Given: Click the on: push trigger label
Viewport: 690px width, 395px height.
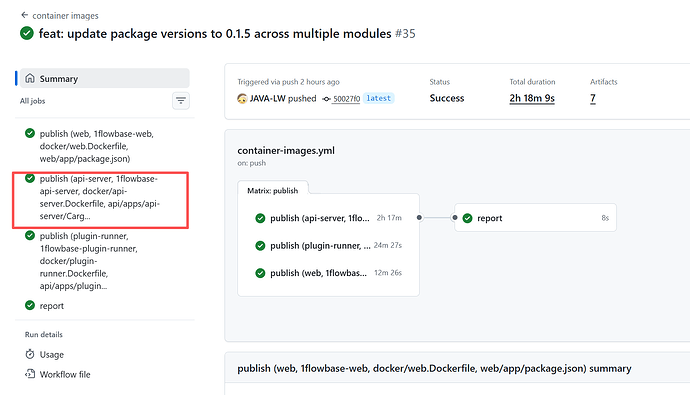Looking at the screenshot, I should (252, 163).
